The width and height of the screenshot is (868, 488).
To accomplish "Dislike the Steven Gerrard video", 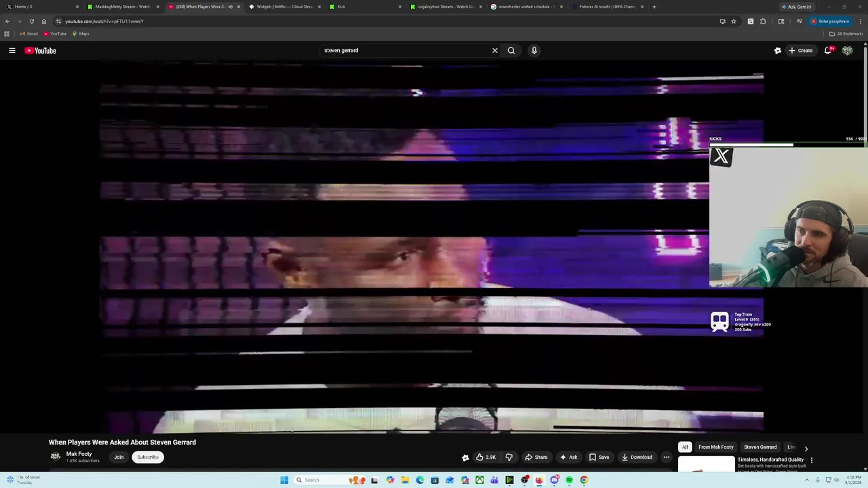I will tap(509, 457).
